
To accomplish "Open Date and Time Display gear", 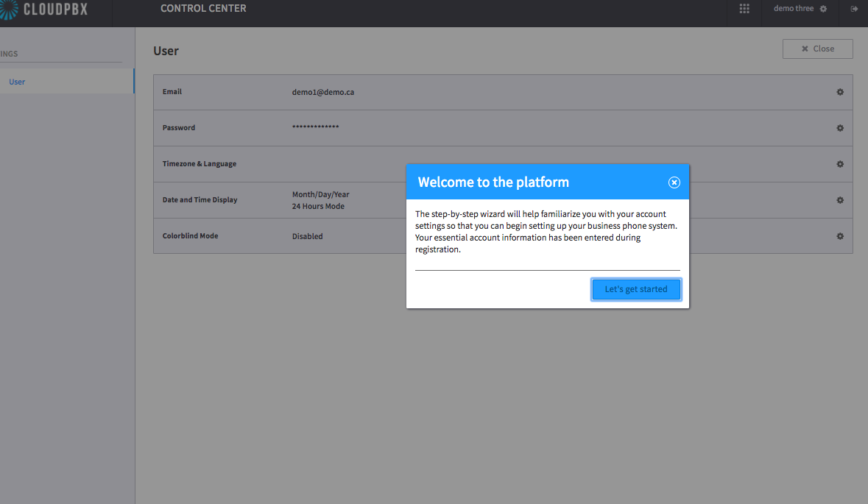I will 840,200.
